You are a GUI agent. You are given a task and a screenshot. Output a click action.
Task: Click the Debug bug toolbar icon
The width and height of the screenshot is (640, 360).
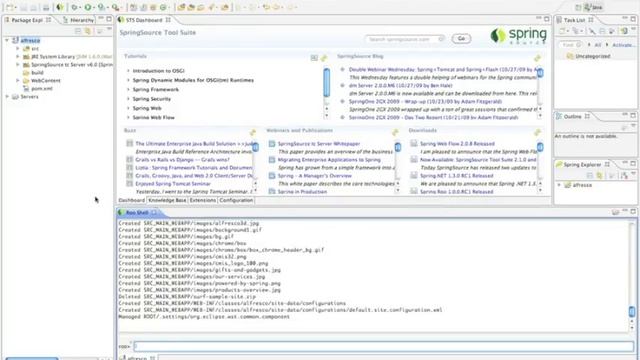(x=74, y=7)
